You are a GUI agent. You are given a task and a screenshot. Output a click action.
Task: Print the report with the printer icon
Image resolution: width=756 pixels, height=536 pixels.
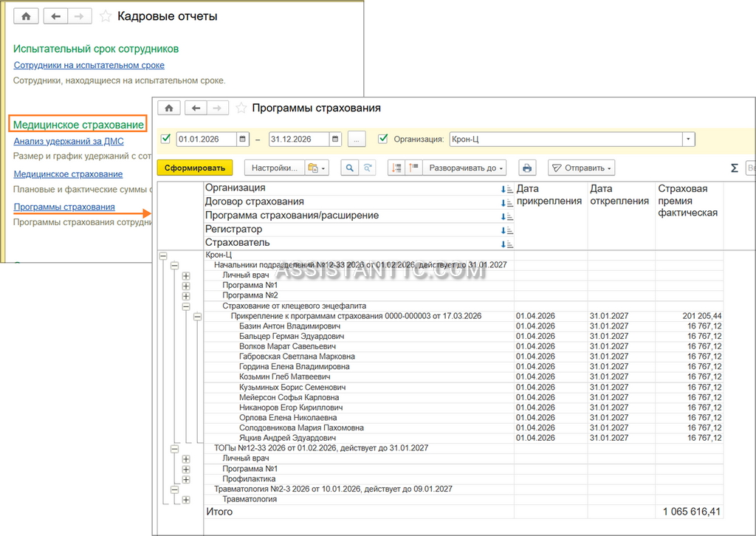tap(527, 168)
